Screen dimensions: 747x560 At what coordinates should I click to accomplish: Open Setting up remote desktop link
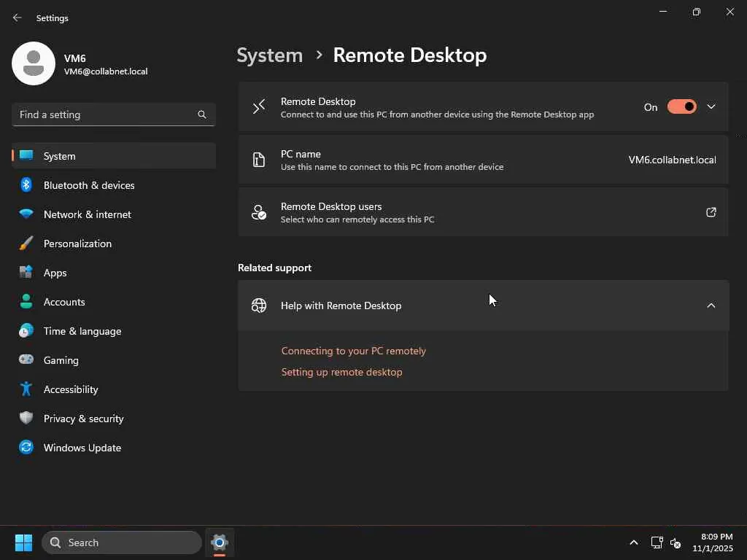pyautogui.click(x=341, y=372)
